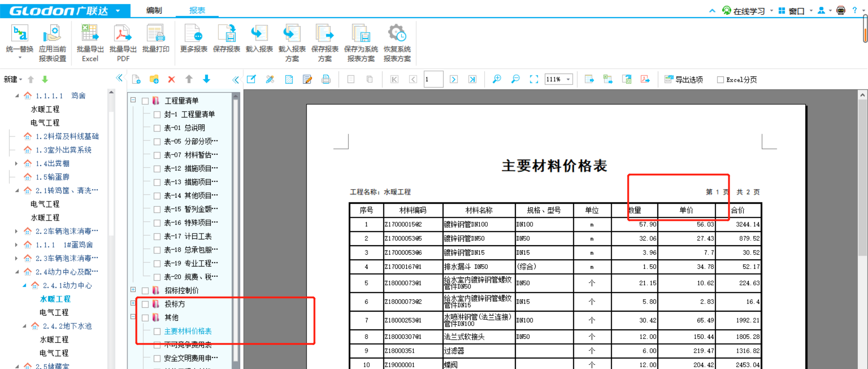This screenshot has height=369, width=868.
Task: Click the red delete X icon
Action: click(x=171, y=79)
